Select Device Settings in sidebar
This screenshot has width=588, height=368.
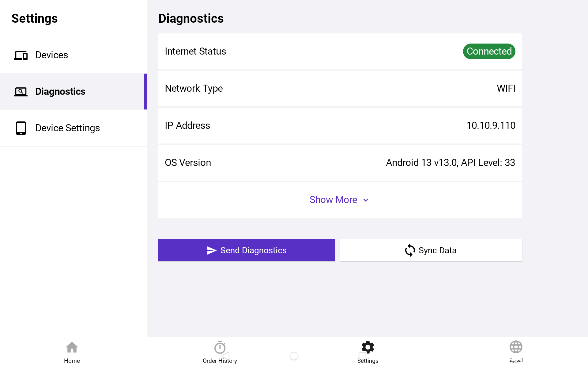pos(68,128)
